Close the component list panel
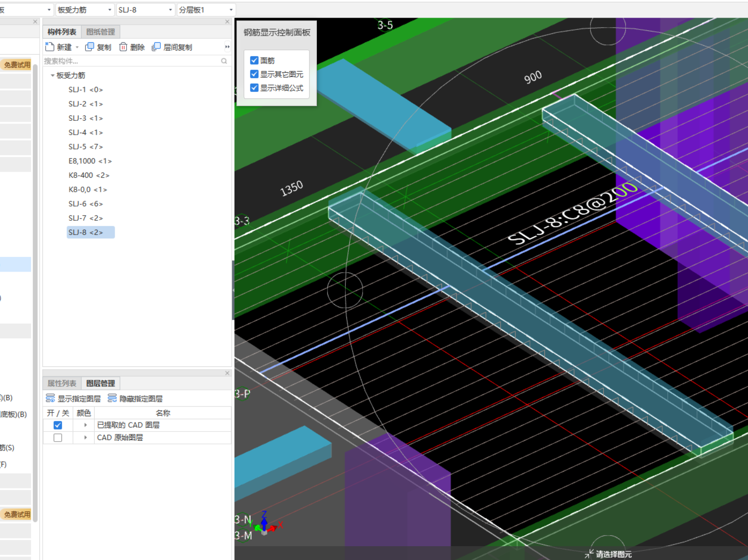Viewport: 748px width, 560px height. [227, 21]
